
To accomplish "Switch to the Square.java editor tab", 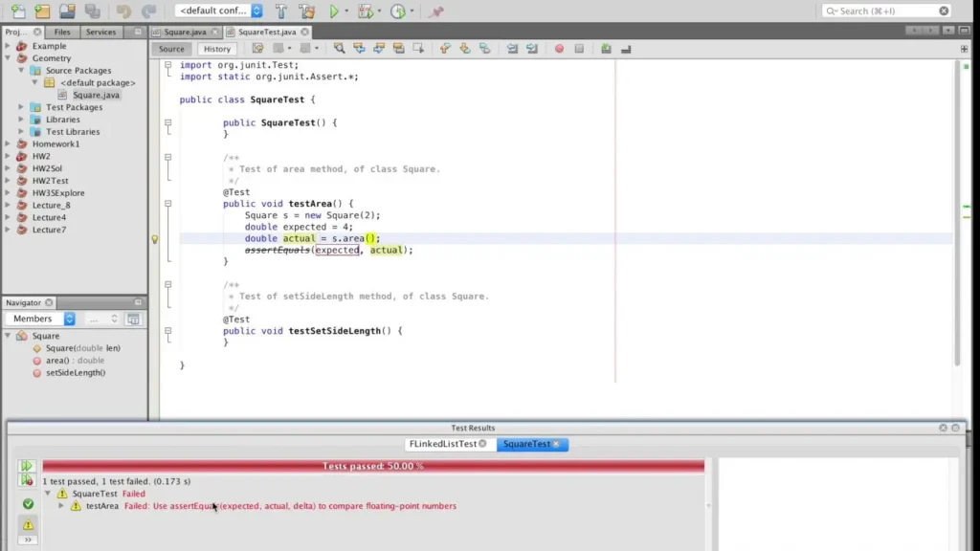I will (x=185, y=32).
